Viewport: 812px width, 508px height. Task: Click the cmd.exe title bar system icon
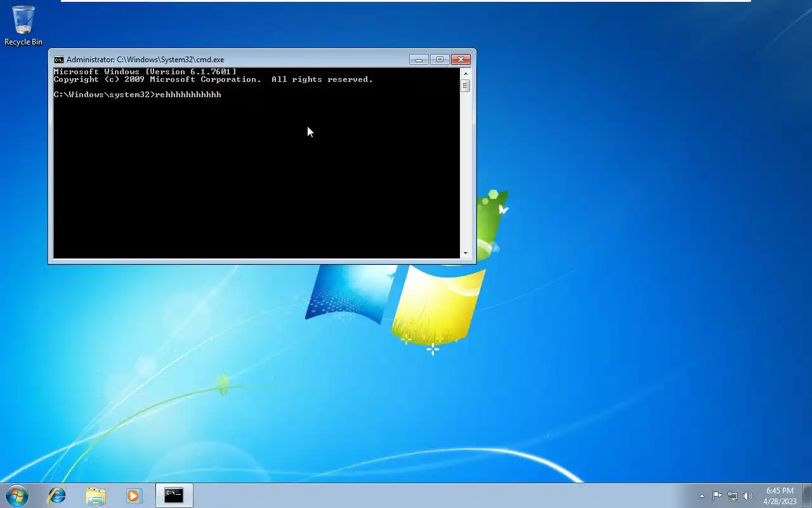coord(58,60)
